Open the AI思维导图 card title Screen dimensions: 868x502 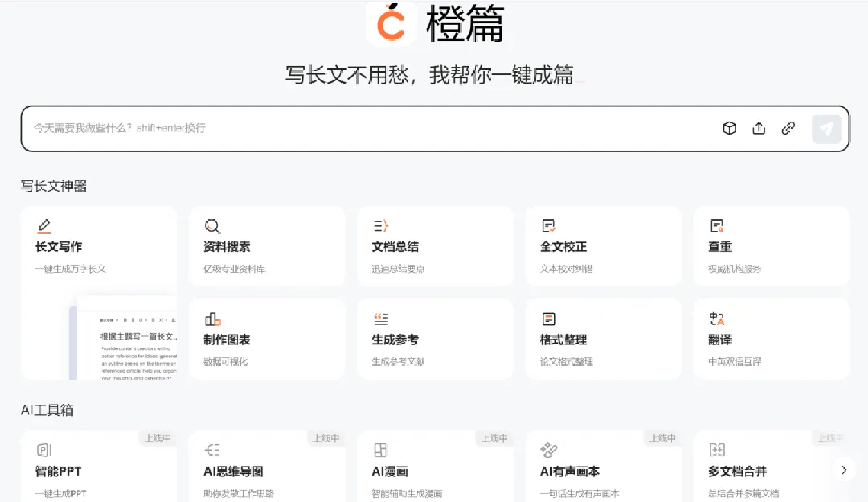[233, 471]
